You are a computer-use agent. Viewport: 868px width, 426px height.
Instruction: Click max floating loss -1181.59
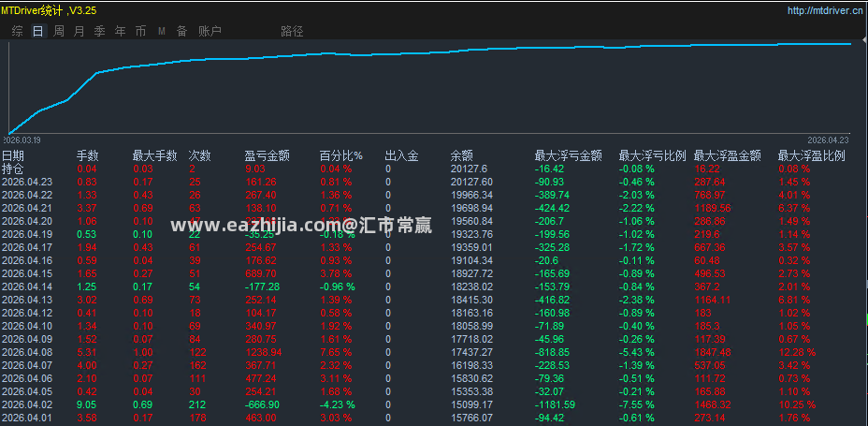tap(556, 405)
